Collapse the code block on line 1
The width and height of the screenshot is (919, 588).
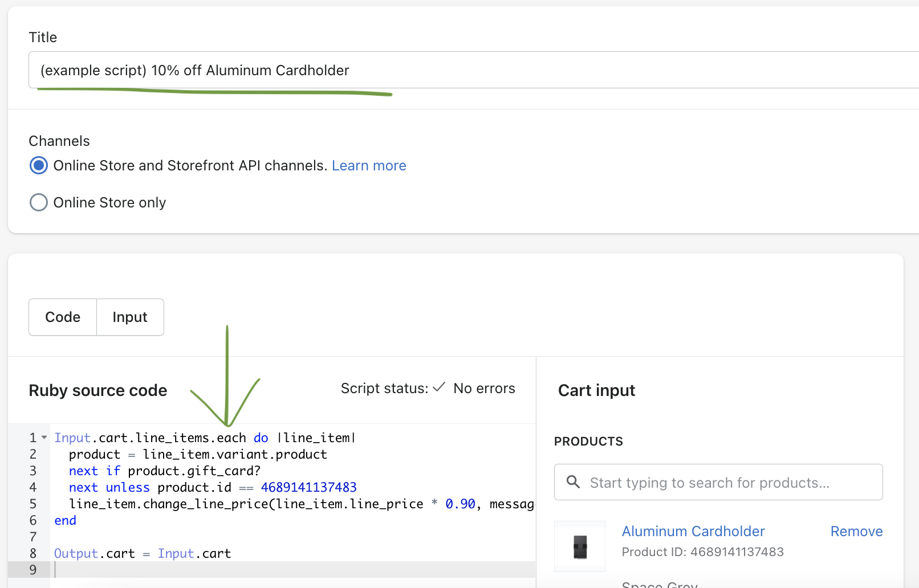coord(44,437)
